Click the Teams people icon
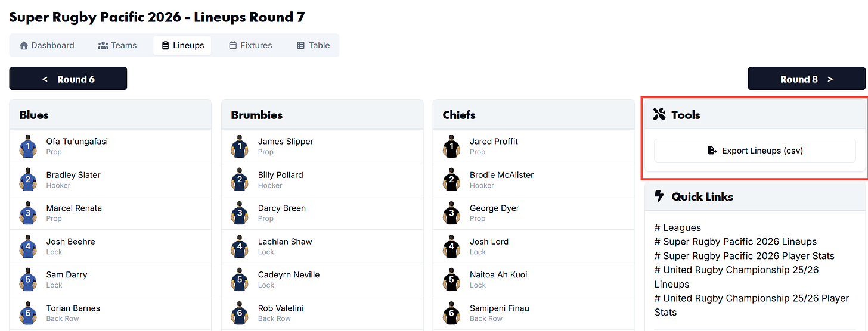868x331 pixels. (103, 45)
